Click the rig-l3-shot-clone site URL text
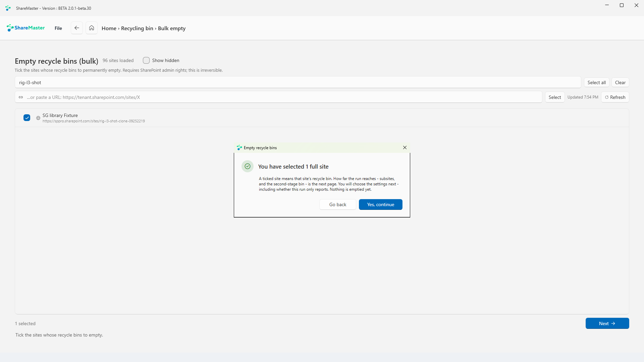 point(94,121)
